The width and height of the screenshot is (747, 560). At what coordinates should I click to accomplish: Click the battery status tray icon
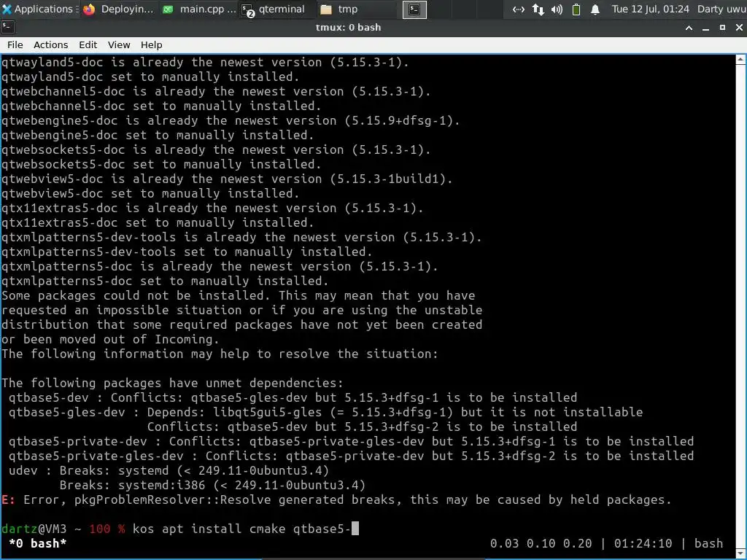point(576,9)
